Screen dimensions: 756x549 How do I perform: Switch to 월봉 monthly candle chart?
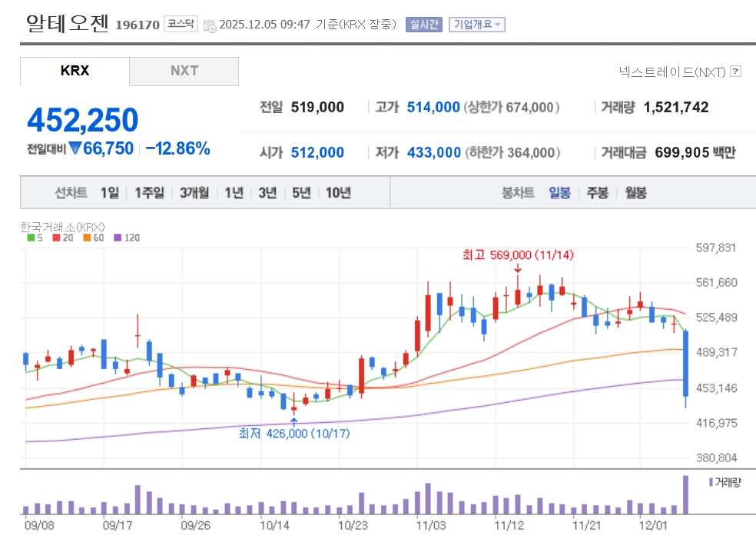pos(635,193)
